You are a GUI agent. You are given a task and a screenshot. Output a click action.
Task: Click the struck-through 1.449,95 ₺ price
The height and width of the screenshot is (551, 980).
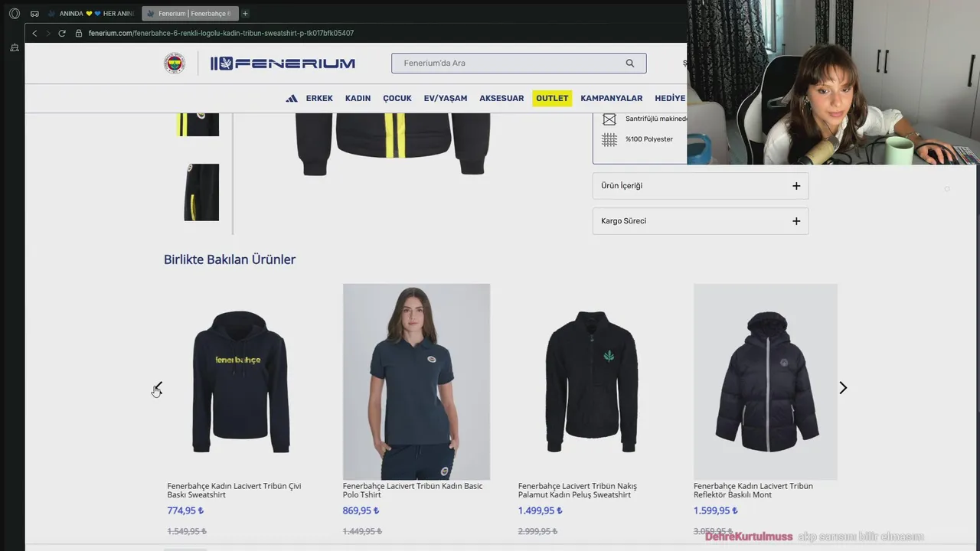point(362,531)
